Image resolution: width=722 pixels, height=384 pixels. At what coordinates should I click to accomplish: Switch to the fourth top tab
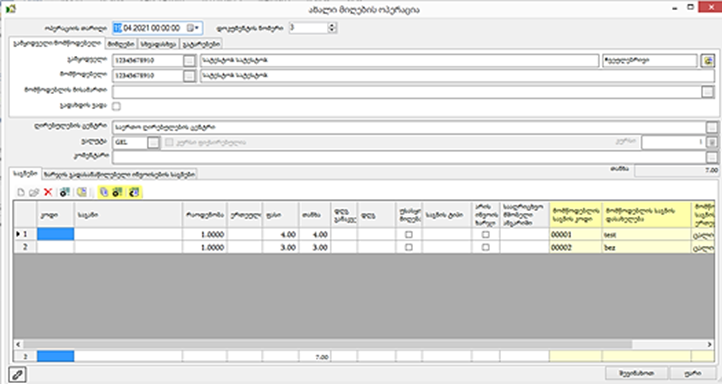[201, 44]
